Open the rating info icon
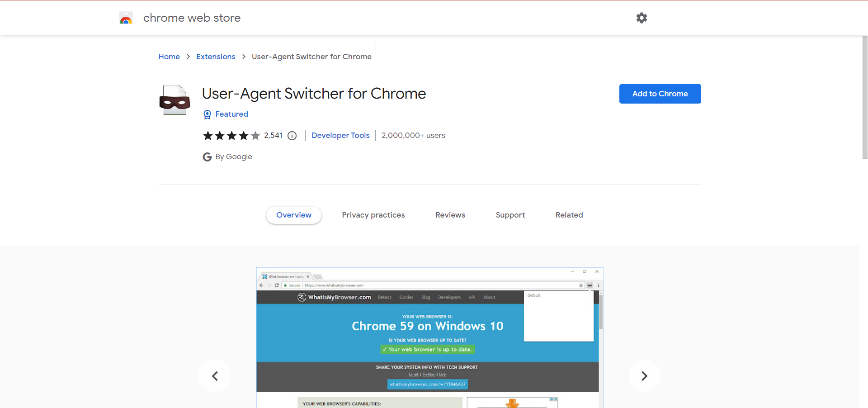This screenshot has width=868, height=408. pos(292,136)
